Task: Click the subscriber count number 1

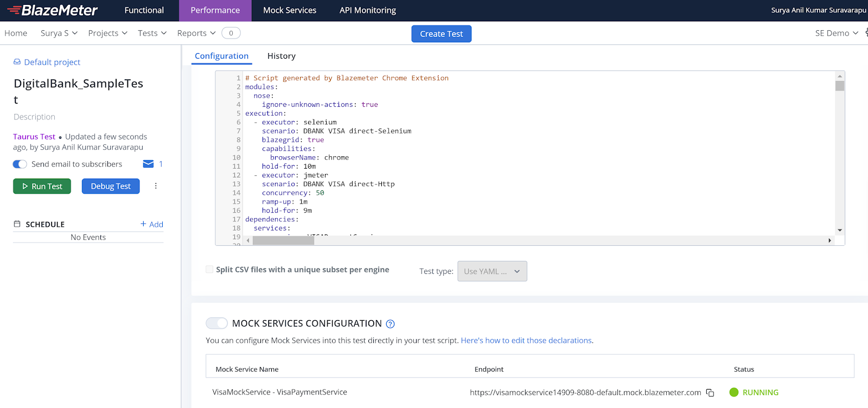Action: tap(161, 164)
